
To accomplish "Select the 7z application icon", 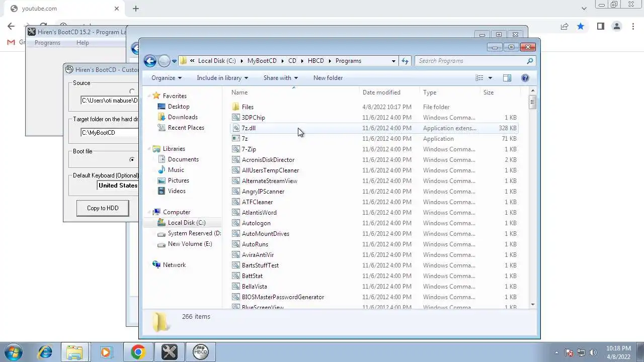I will coord(236,139).
